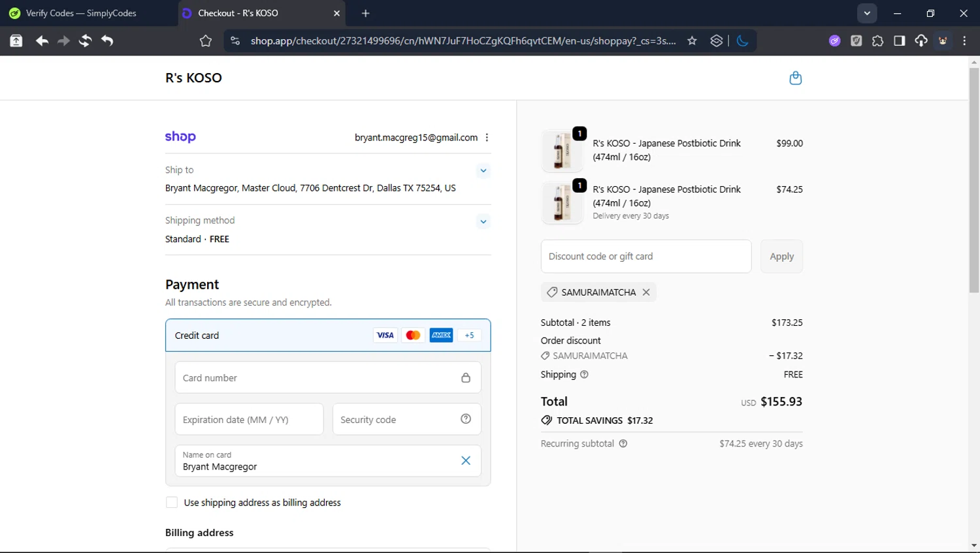Click the browser back arrow
Screen dimensions: 980x553
[x=42, y=41]
